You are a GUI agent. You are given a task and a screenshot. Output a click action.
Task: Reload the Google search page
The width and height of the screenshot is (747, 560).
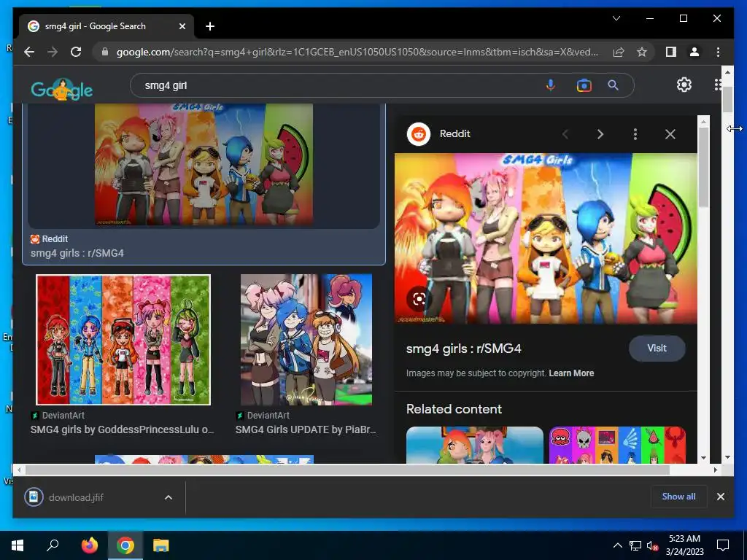[x=76, y=52]
